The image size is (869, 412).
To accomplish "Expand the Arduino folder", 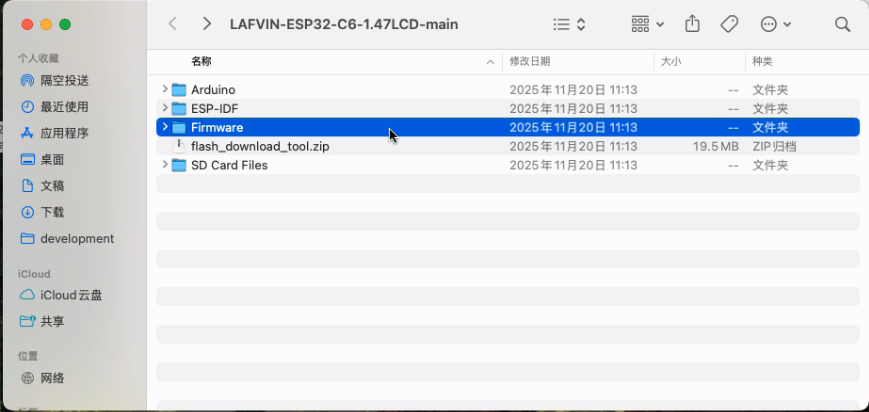I will pos(165,89).
